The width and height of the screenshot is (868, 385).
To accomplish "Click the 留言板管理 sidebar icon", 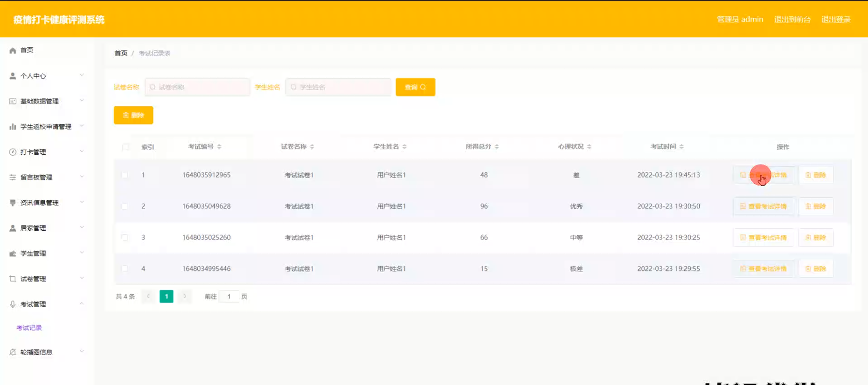I will coord(13,177).
